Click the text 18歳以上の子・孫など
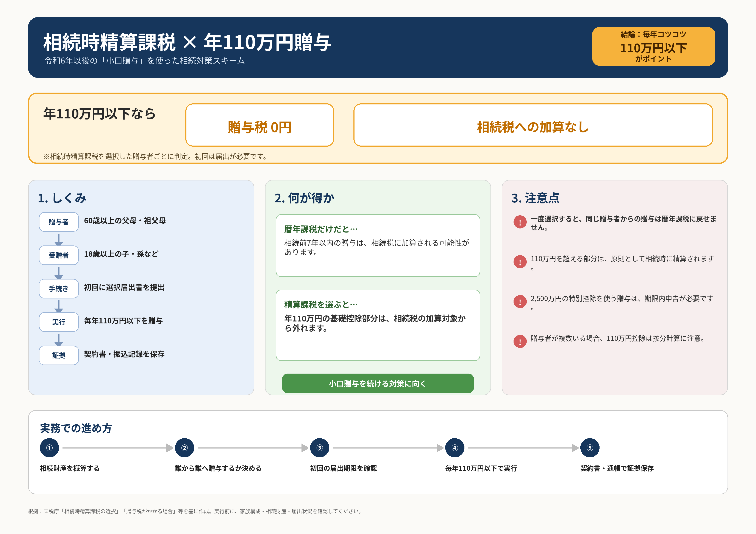This screenshot has height=534, width=756. coord(121,254)
